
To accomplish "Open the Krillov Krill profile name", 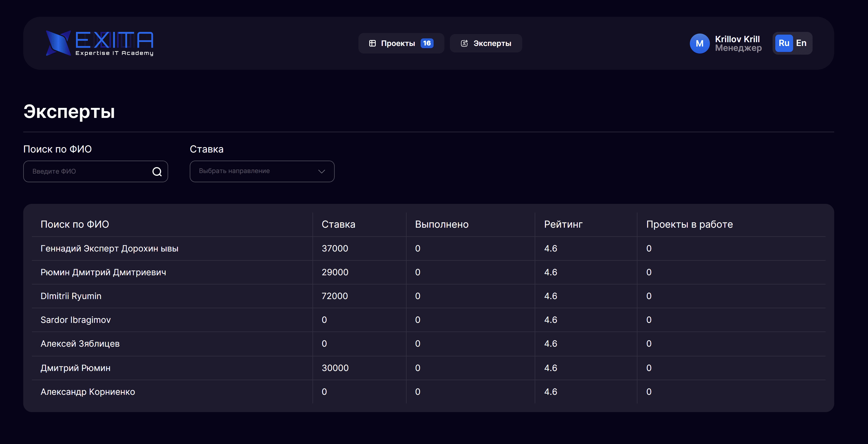I will [737, 39].
